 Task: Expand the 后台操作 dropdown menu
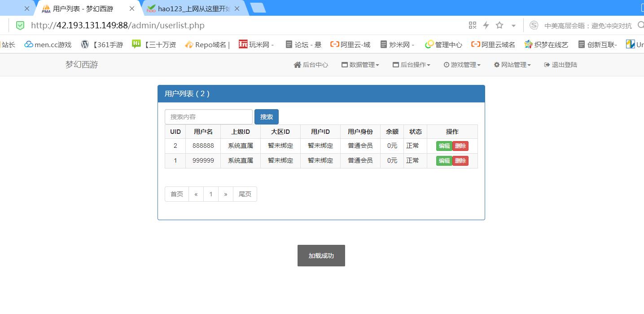412,65
